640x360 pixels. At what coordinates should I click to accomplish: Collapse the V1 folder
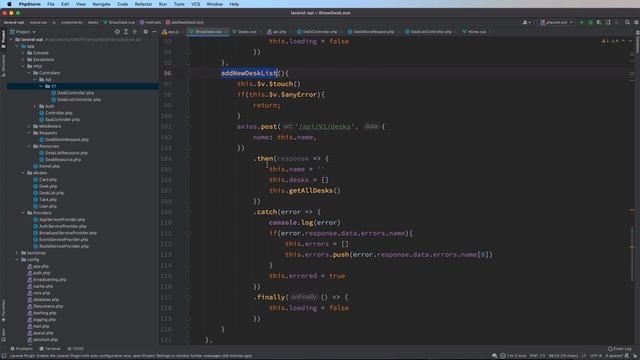tap(41, 87)
